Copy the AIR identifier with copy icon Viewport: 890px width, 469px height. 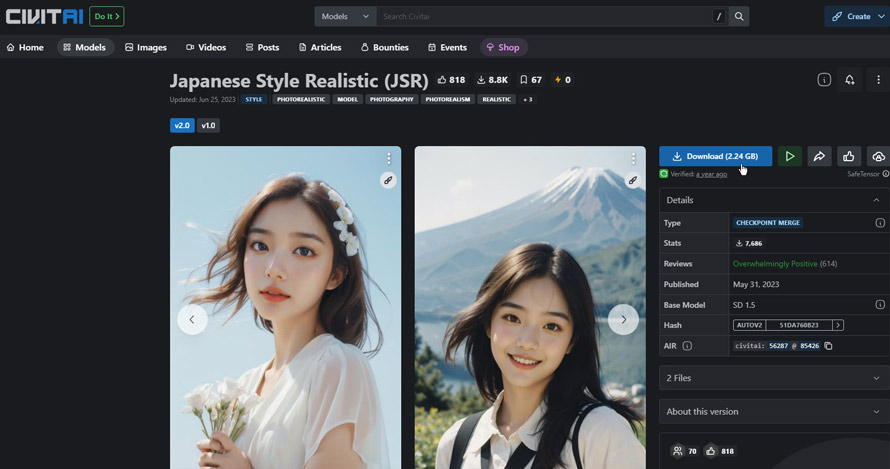pyautogui.click(x=828, y=346)
